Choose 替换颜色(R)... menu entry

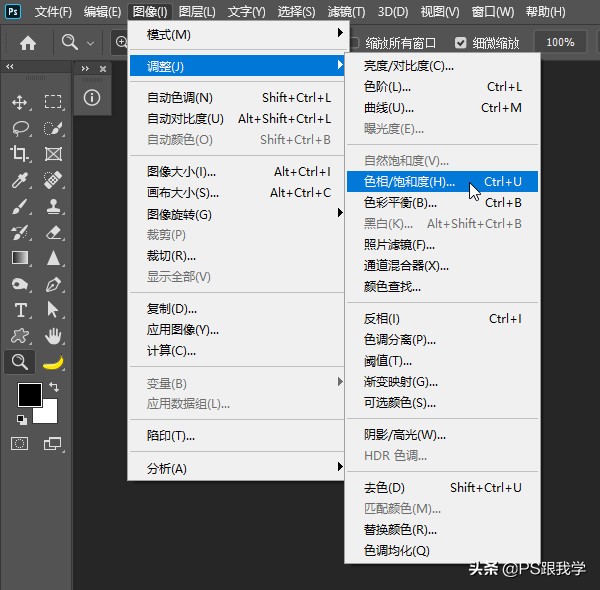(442, 530)
